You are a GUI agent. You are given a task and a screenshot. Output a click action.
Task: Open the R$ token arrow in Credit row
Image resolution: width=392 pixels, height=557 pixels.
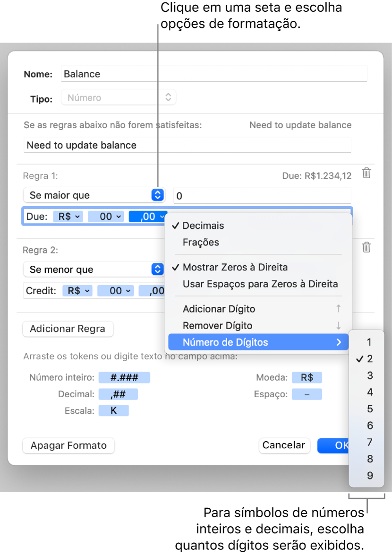[87, 291]
